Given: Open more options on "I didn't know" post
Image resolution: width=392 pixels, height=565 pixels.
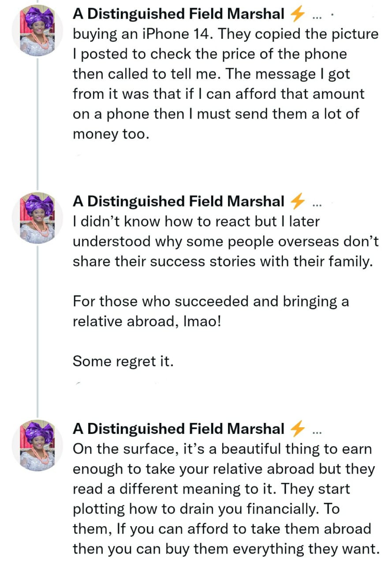Looking at the screenshot, I should coord(317,203).
